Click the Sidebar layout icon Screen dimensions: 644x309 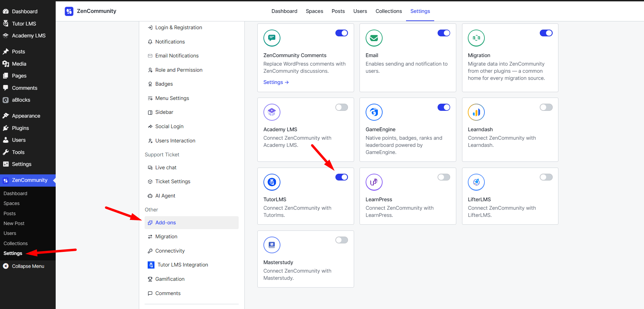150,112
